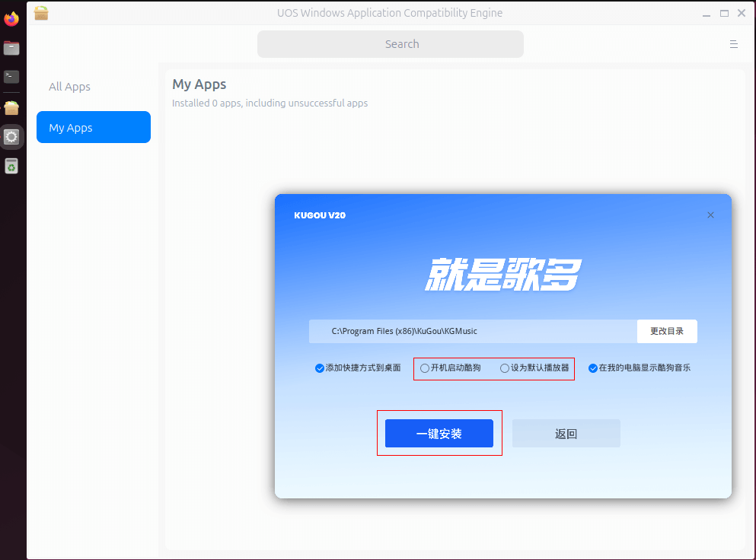Uncheck 添加快捷方式到桌面 checkbox
Screen dimensions: 756x560
tap(319, 368)
